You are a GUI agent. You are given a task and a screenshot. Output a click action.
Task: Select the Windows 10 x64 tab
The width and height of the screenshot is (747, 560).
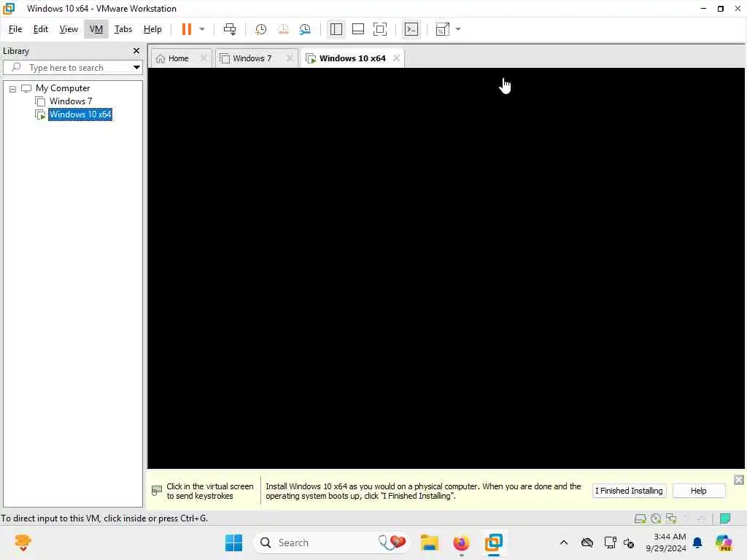pyautogui.click(x=352, y=58)
